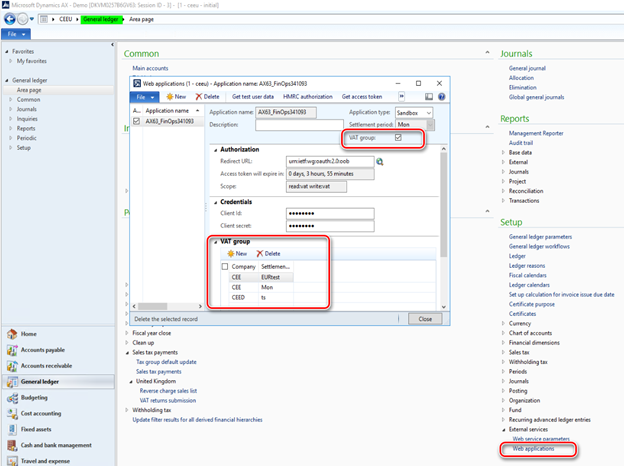The height and width of the screenshot is (466, 624).
Task: Toggle the select-all checkbox in VAT group grid
Action: click(x=225, y=266)
